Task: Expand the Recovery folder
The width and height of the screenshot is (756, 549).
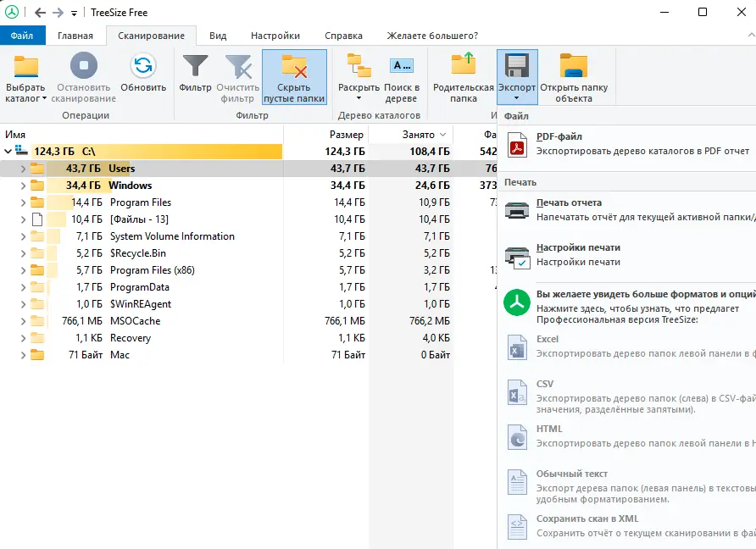Action: (23, 338)
